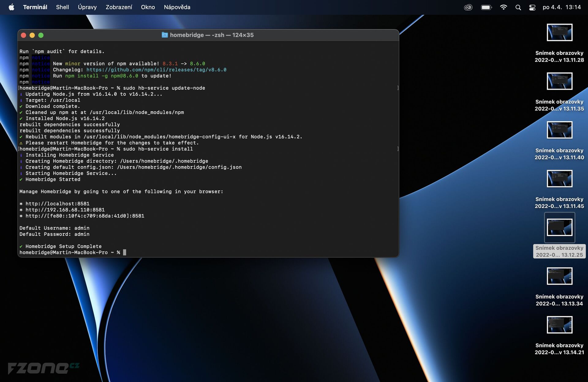Click the 'Default Username: admin' line
This screenshot has width=588, height=382.
[55, 228]
